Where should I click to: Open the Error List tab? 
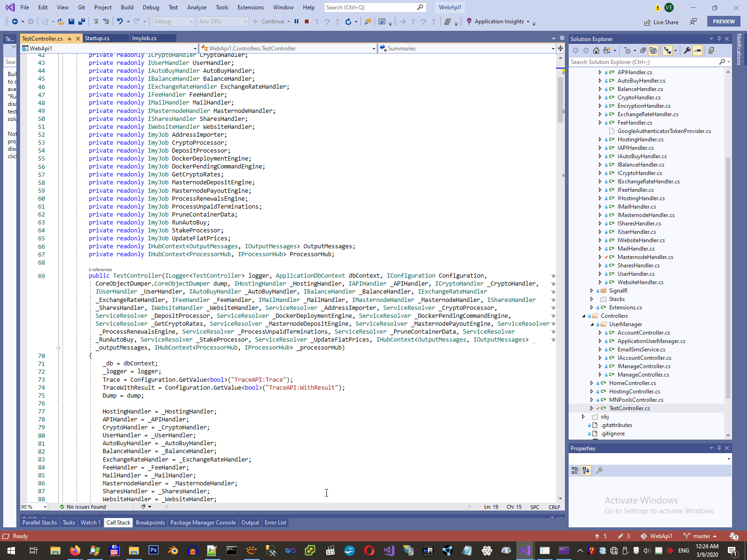[x=275, y=523]
